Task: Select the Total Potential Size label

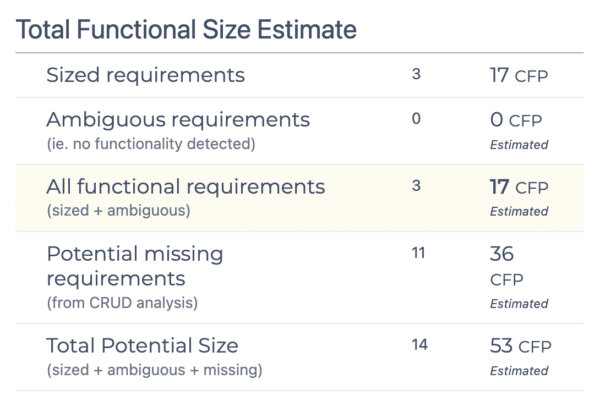Action: 142,345
